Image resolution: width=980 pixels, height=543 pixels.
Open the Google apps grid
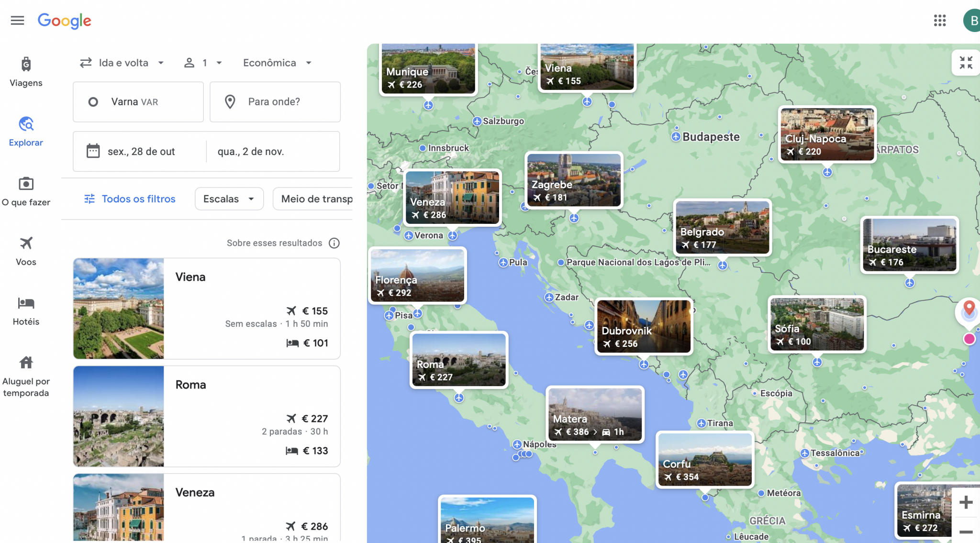click(x=939, y=21)
